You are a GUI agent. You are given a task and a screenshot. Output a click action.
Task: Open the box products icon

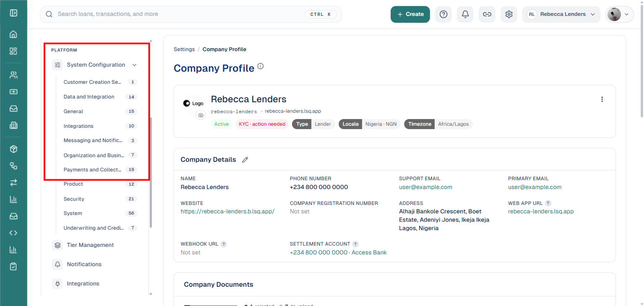pos(13,149)
